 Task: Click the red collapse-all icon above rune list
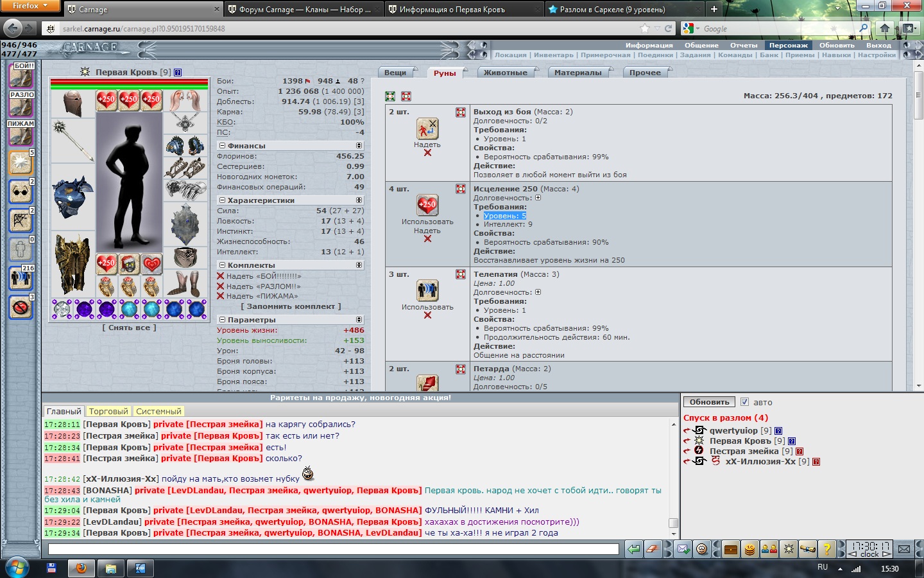(406, 96)
